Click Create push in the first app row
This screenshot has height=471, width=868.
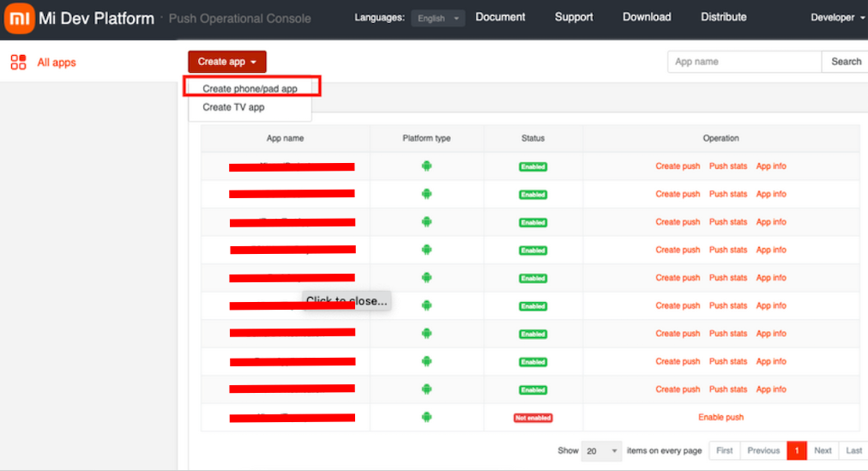[678, 166]
